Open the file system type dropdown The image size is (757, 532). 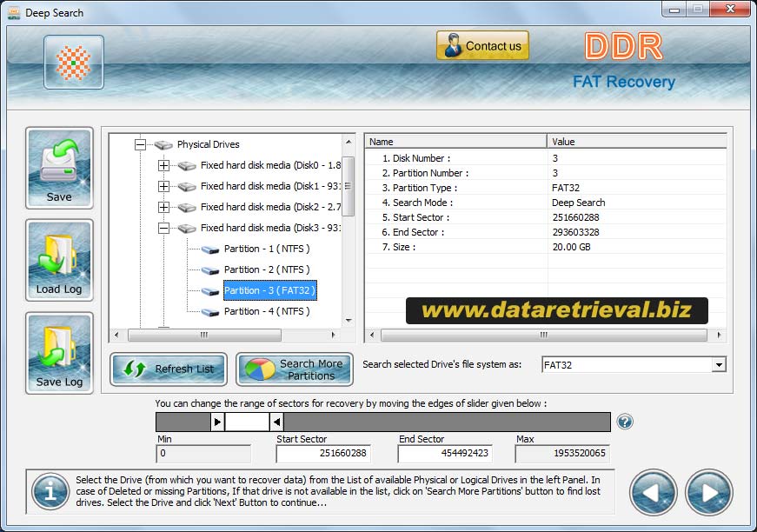(719, 365)
